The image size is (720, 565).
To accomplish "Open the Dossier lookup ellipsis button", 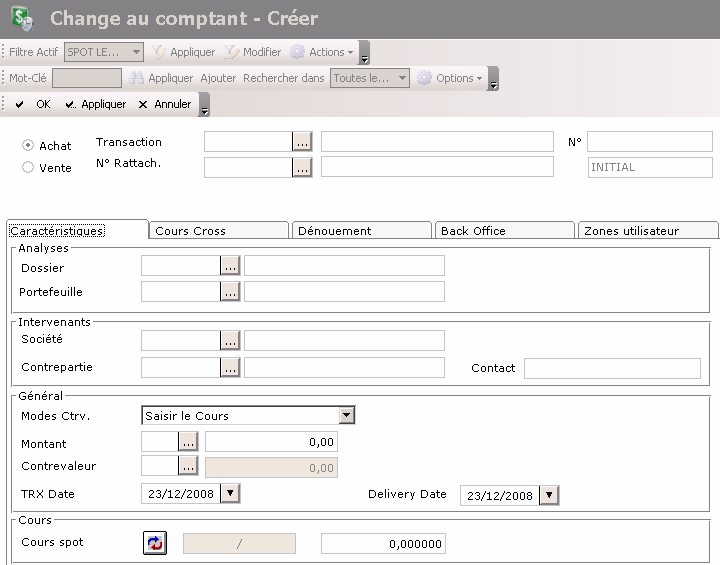I will tap(230, 265).
